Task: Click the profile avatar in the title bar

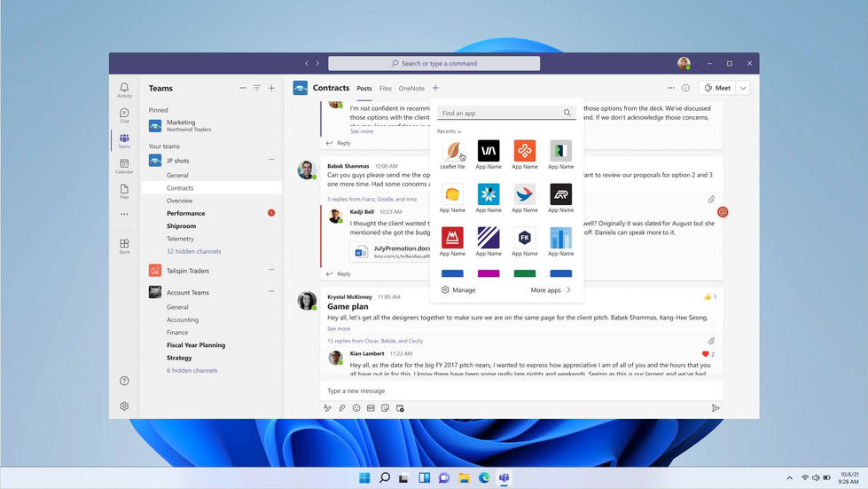Action: 684,63
